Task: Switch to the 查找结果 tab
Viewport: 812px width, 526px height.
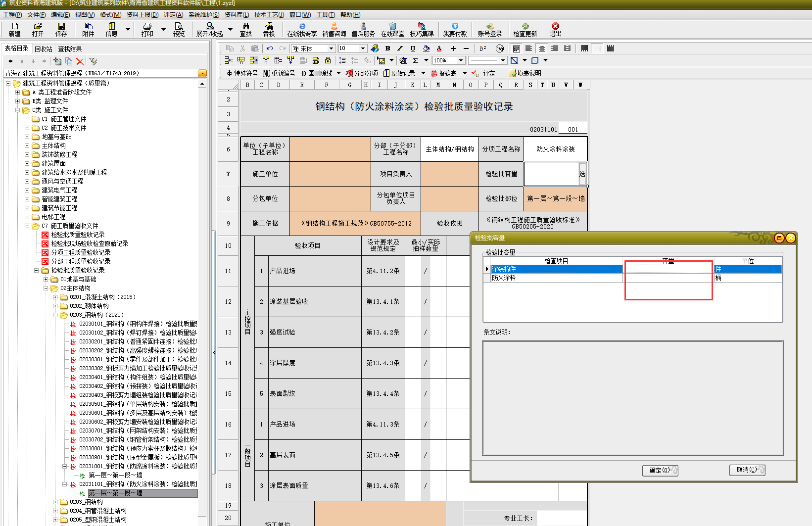Action: point(70,49)
